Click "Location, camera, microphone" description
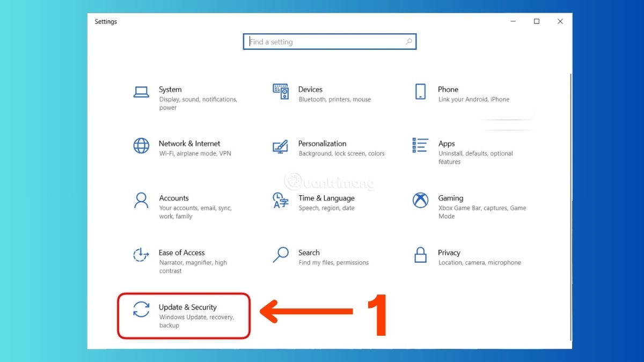The image size is (644, 362). point(480,263)
